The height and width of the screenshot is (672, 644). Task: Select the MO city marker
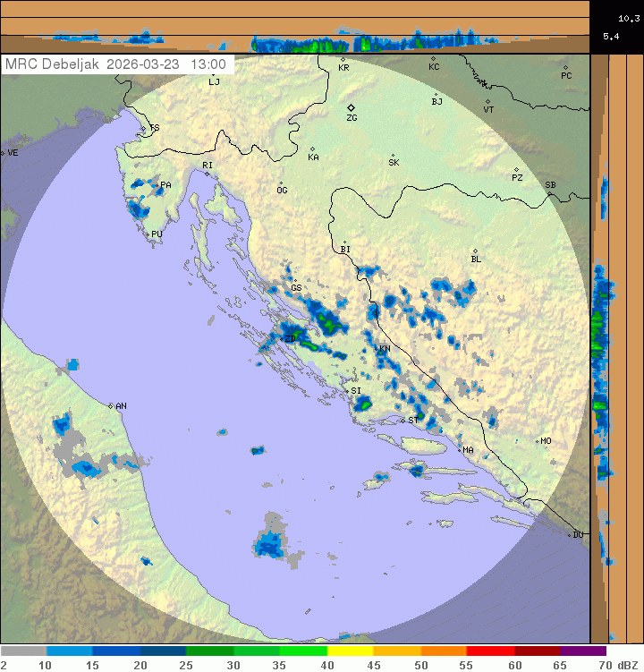pyautogui.click(x=538, y=440)
